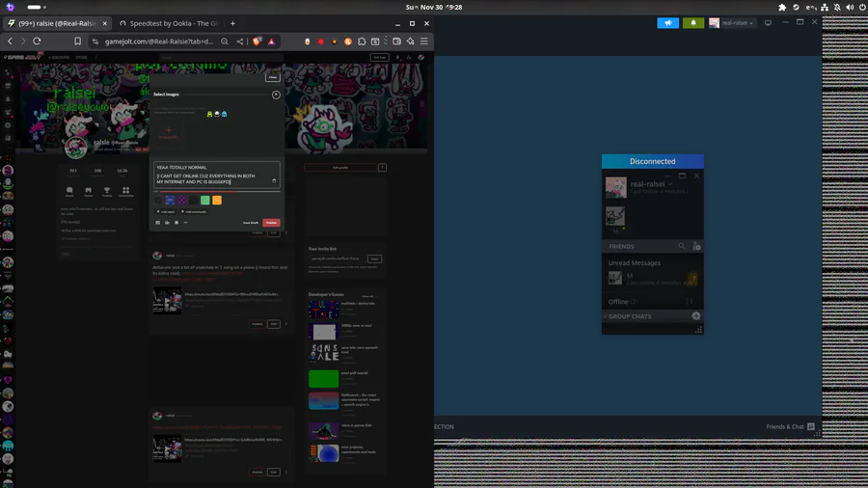Open Steam announcements megaphone button
This screenshot has width=868, height=488.
click(x=667, y=23)
